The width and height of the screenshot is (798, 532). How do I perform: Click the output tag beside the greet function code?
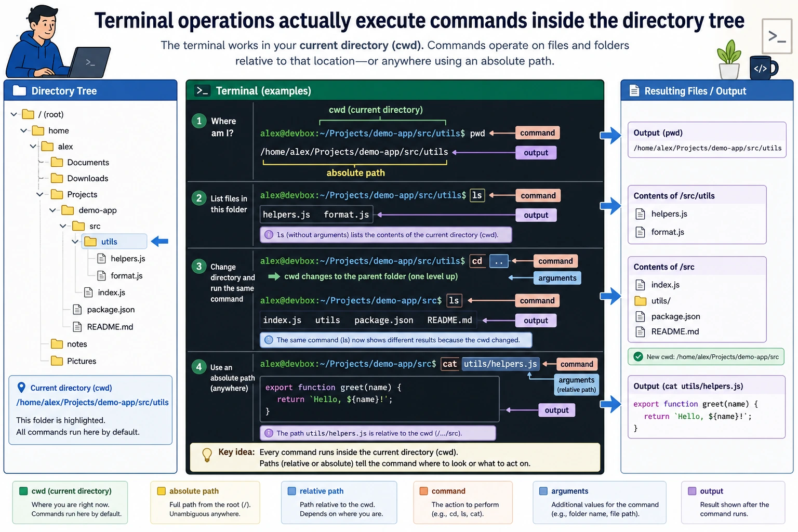click(556, 410)
